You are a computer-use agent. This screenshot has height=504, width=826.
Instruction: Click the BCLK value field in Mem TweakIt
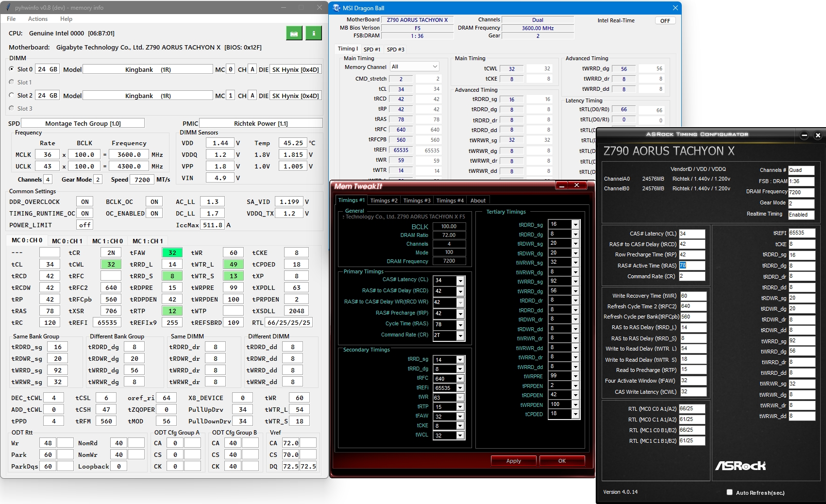coord(449,226)
